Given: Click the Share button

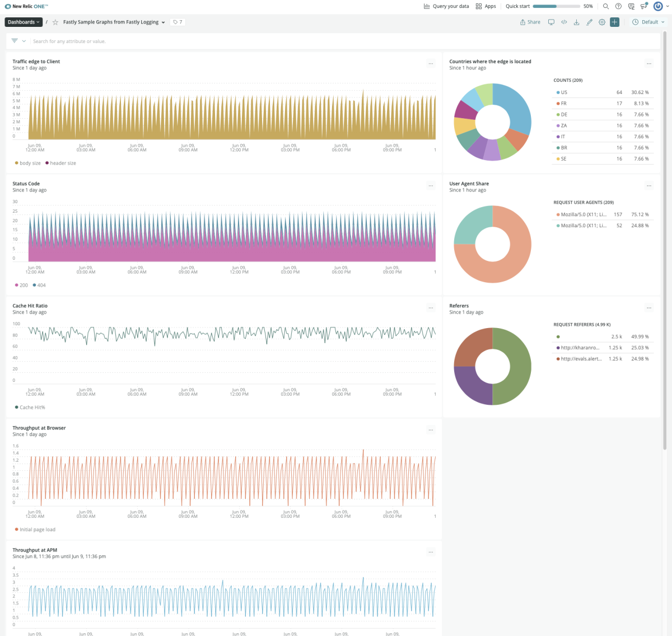Looking at the screenshot, I should tap(530, 22).
